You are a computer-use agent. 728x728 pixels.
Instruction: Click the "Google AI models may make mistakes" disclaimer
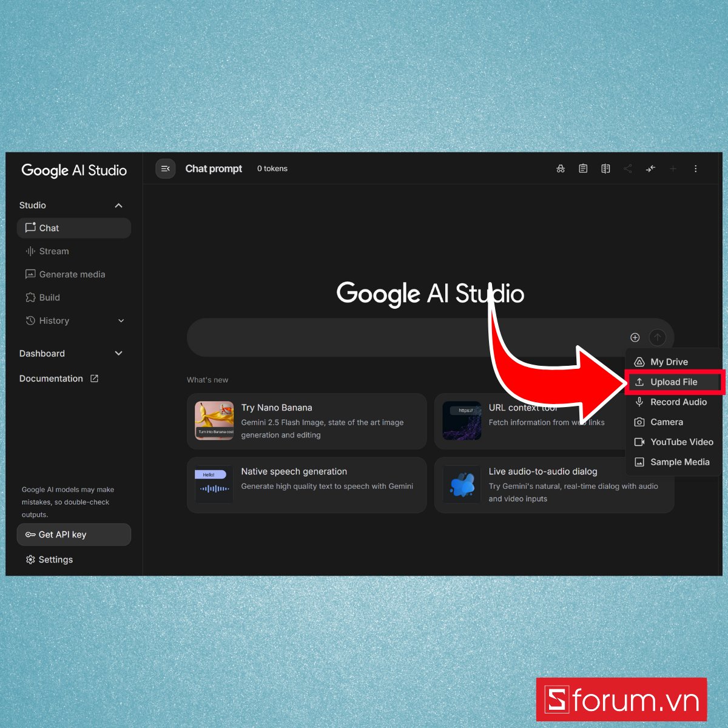68,502
